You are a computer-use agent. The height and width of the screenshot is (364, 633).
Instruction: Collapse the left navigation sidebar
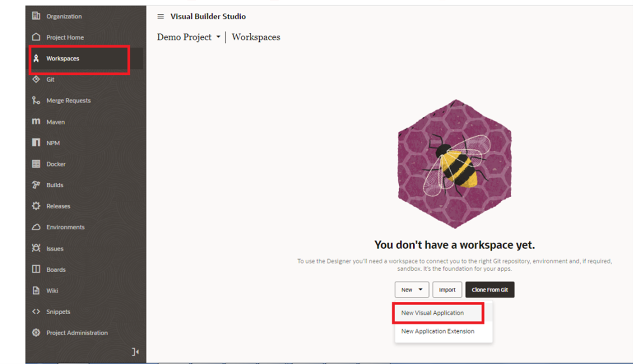(x=134, y=352)
